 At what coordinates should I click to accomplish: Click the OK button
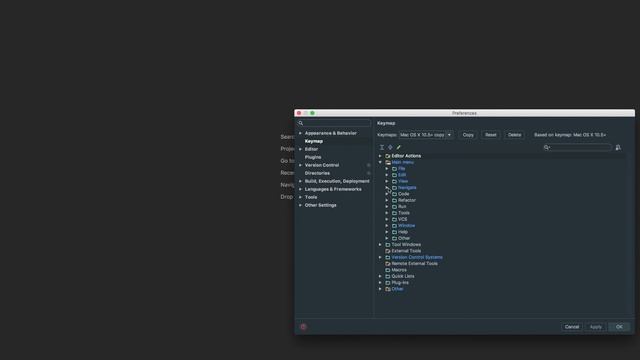(619, 327)
